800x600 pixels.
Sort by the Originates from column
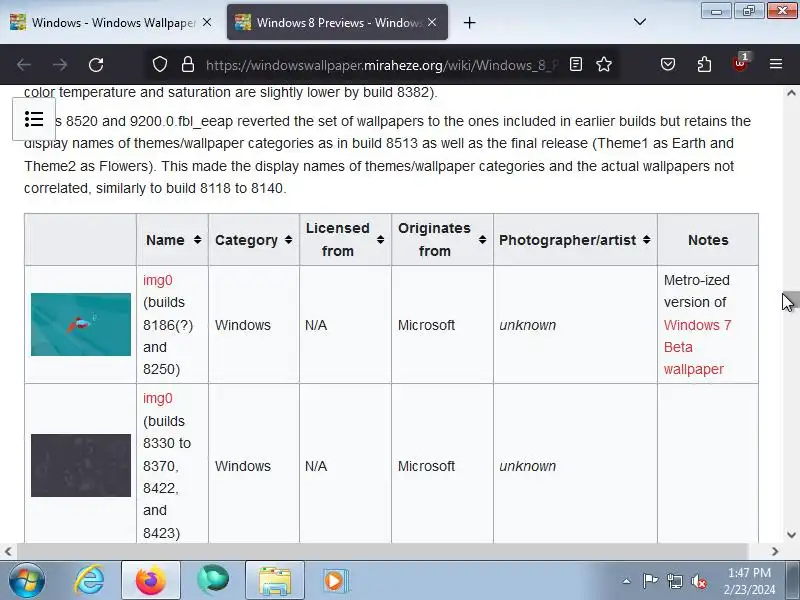click(x=442, y=240)
